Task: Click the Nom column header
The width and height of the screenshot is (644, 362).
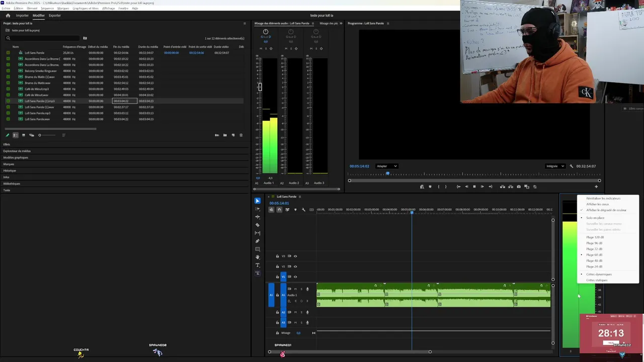Action: [x=16, y=47]
